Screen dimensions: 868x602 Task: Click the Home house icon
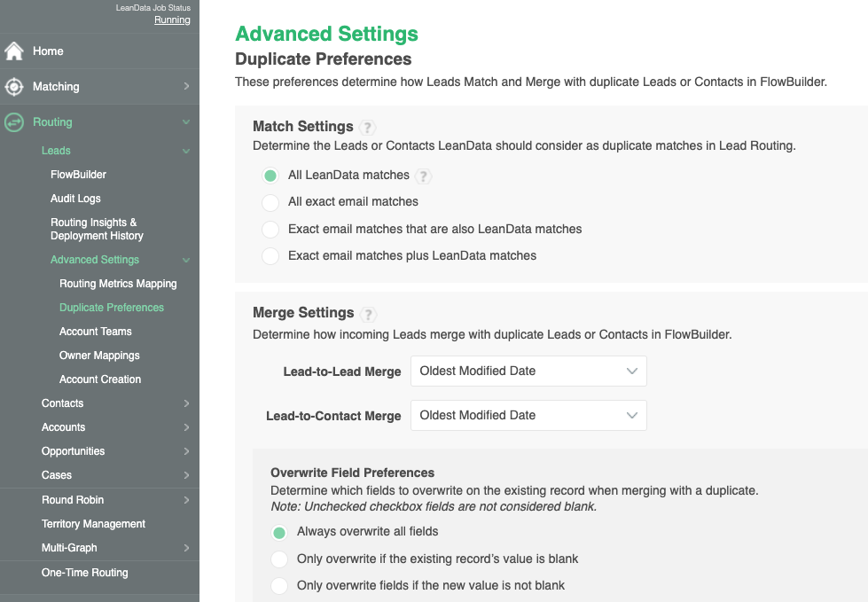coord(14,51)
